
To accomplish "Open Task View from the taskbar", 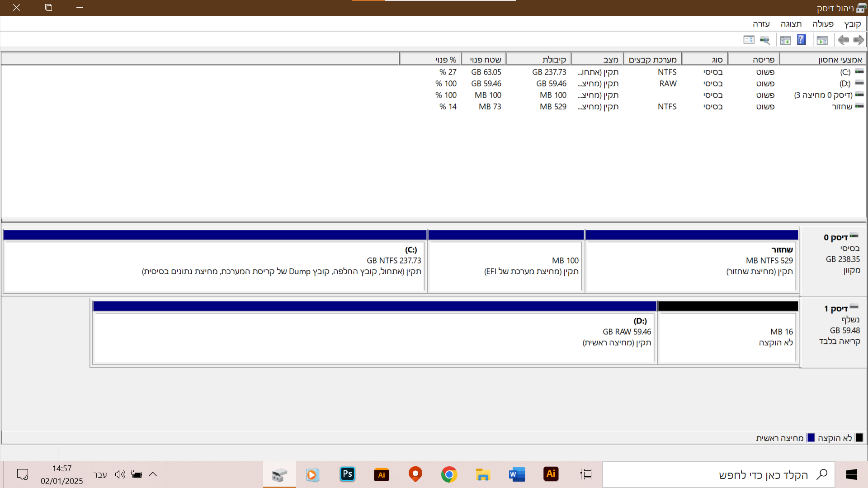I will [586, 474].
